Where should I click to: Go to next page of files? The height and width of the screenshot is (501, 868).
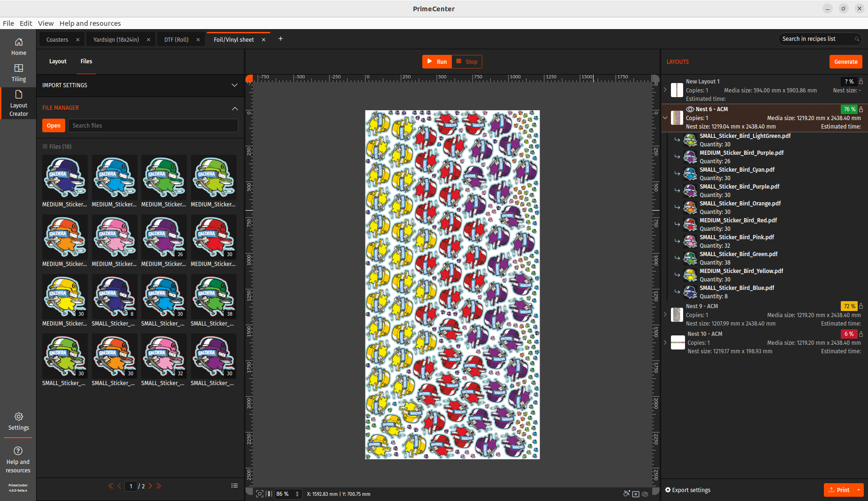150,486
